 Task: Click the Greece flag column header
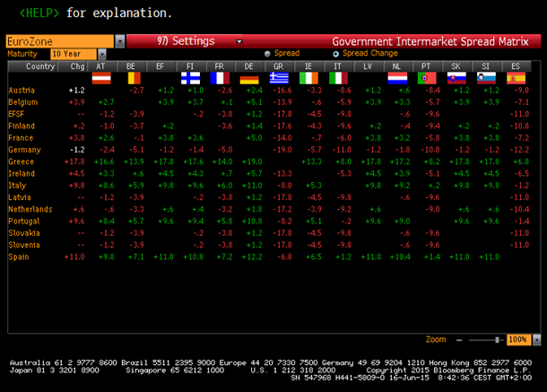pos(279,79)
